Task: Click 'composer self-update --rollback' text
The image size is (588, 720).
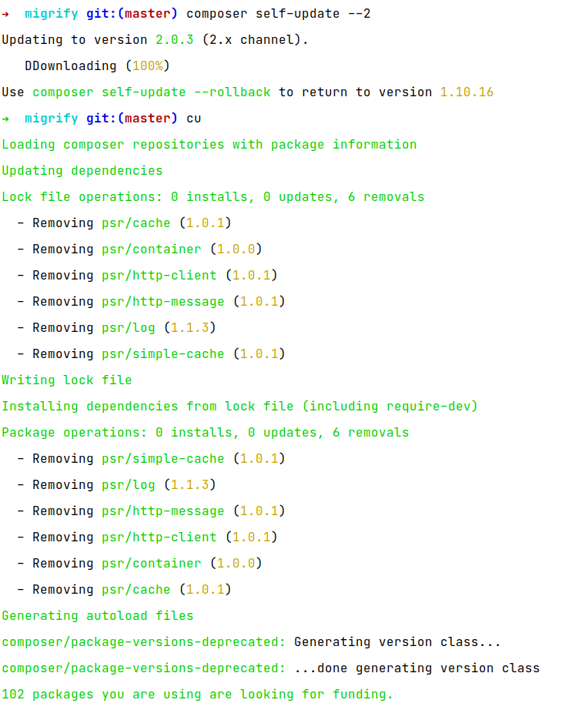Action: (x=152, y=92)
